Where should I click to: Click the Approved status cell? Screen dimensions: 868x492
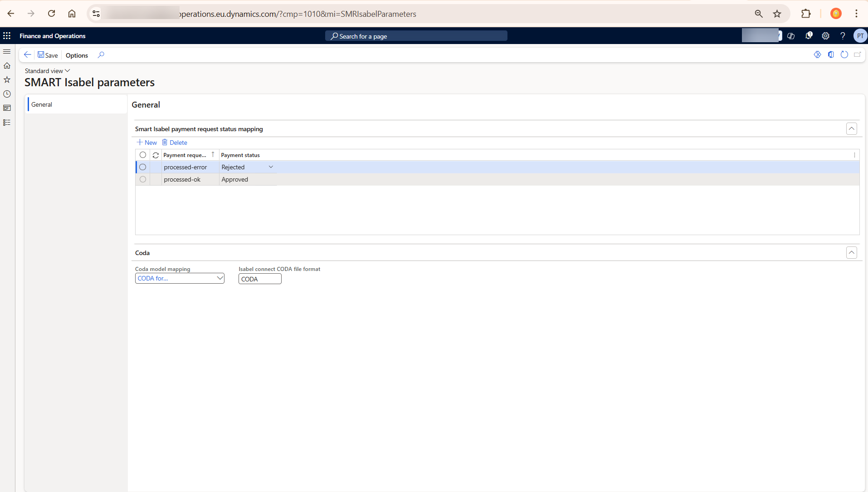[248, 179]
